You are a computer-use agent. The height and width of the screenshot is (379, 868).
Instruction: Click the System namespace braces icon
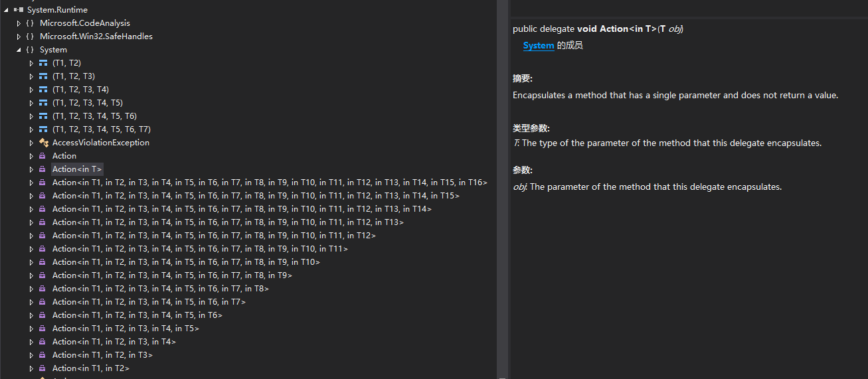(30, 50)
